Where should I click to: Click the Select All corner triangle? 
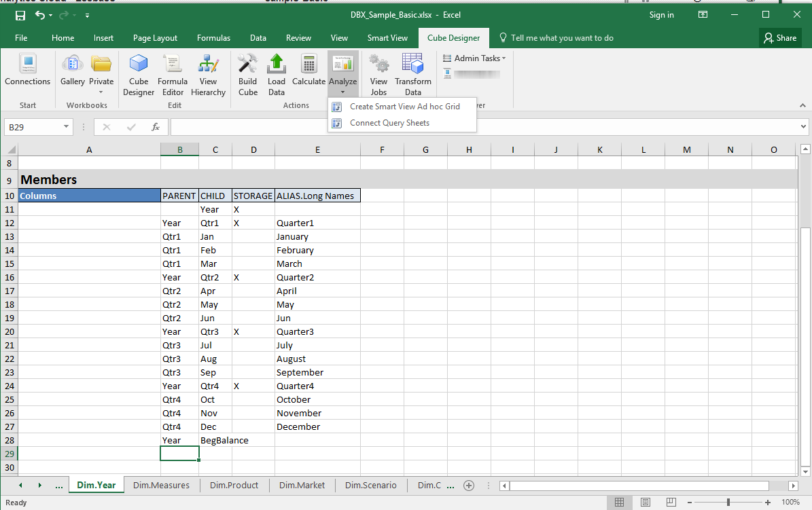(11, 149)
